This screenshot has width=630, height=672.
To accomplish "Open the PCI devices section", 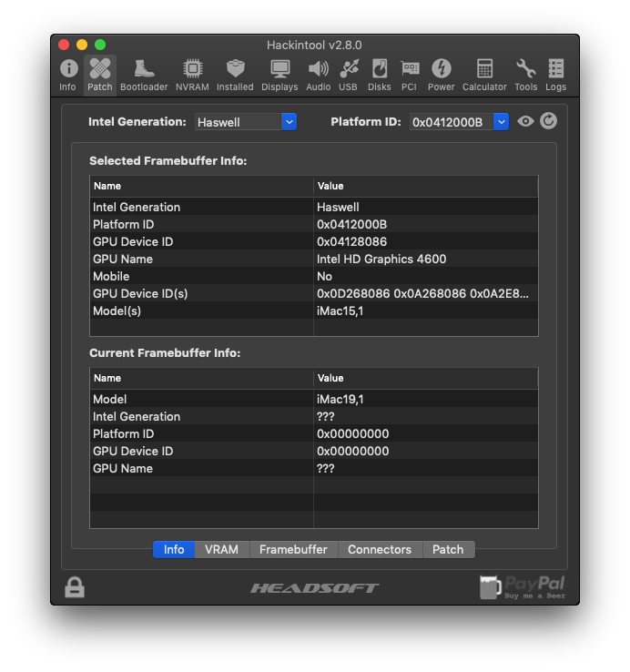I will [409, 75].
